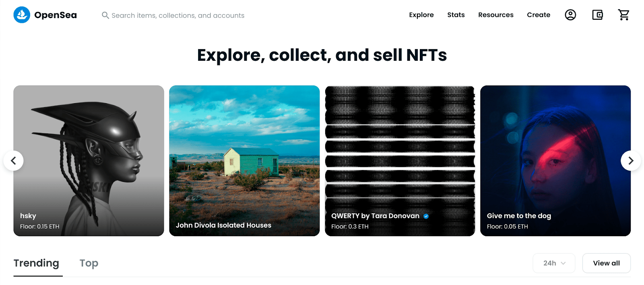Select the Trending tab
The image size is (644, 285).
pyautogui.click(x=36, y=263)
